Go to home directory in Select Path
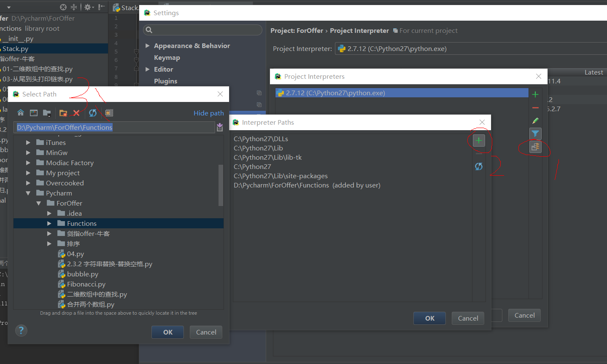 coord(21,113)
